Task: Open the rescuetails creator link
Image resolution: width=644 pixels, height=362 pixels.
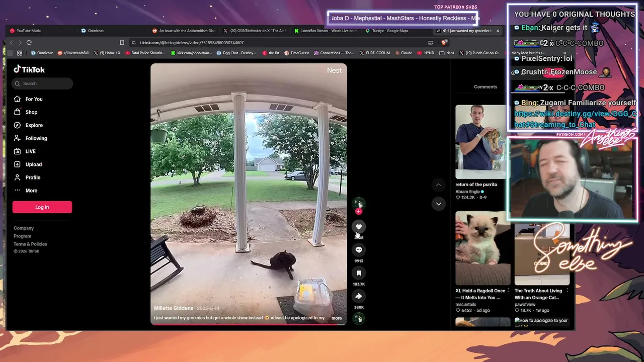Action: [x=466, y=304]
